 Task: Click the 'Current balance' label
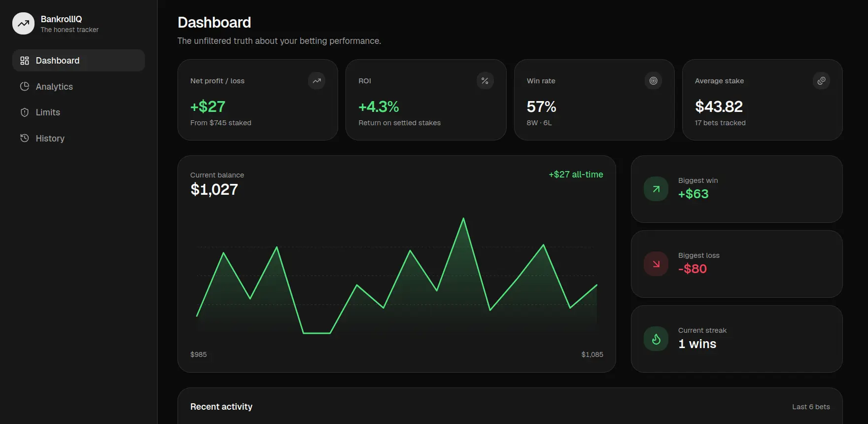pyautogui.click(x=217, y=175)
